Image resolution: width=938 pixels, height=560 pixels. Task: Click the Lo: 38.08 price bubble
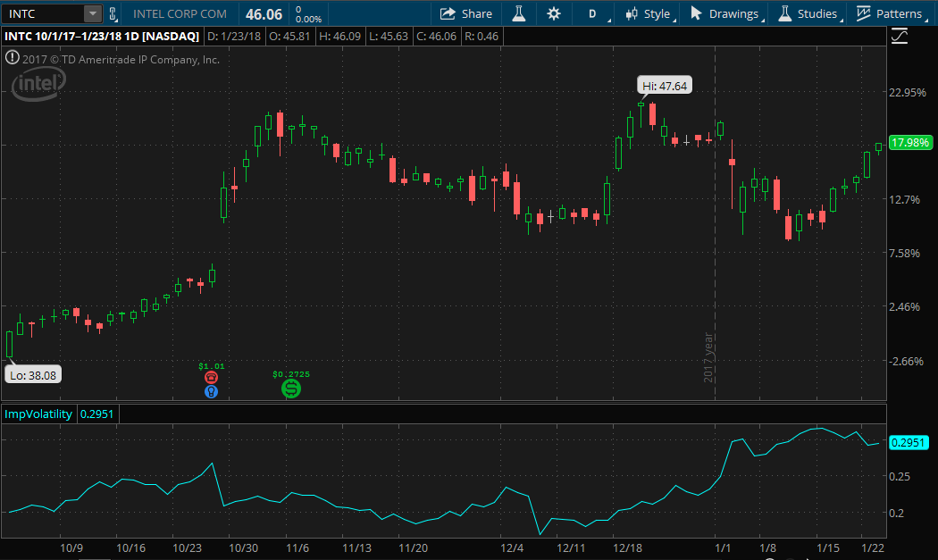coord(33,375)
